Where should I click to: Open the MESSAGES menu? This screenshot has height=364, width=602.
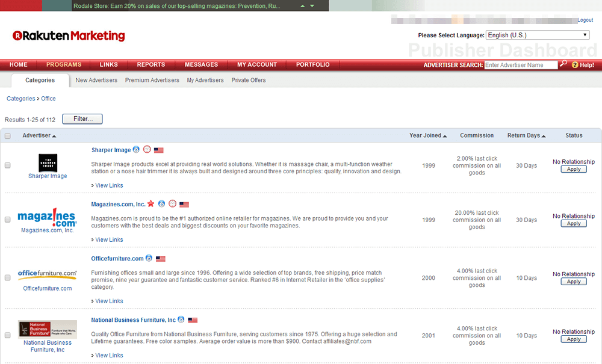pos(201,64)
